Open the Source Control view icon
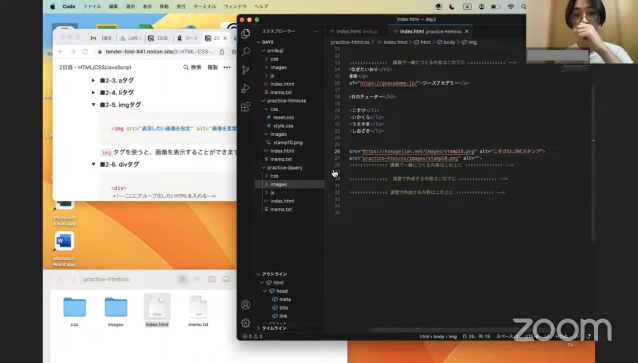This screenshot has width=638, height=363. tap(245, 70)
